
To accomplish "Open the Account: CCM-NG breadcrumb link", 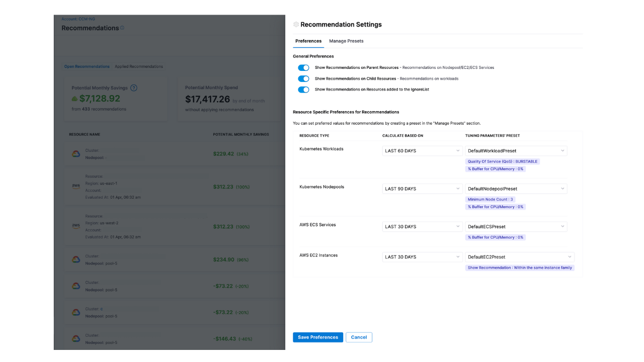I will [78, 19].
